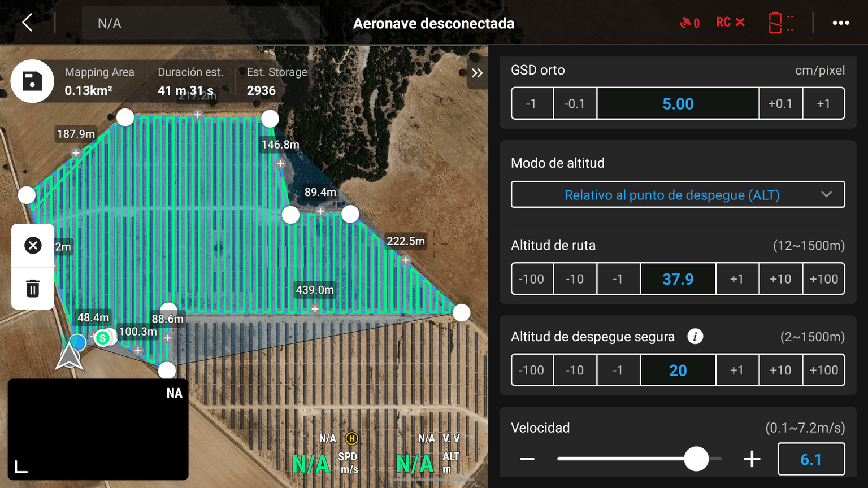The width and height of the screenshot is (868, 488).
Task: Add a vertex on the 439.0m edge
Action: pyautogui.click(x=315, y=309)
